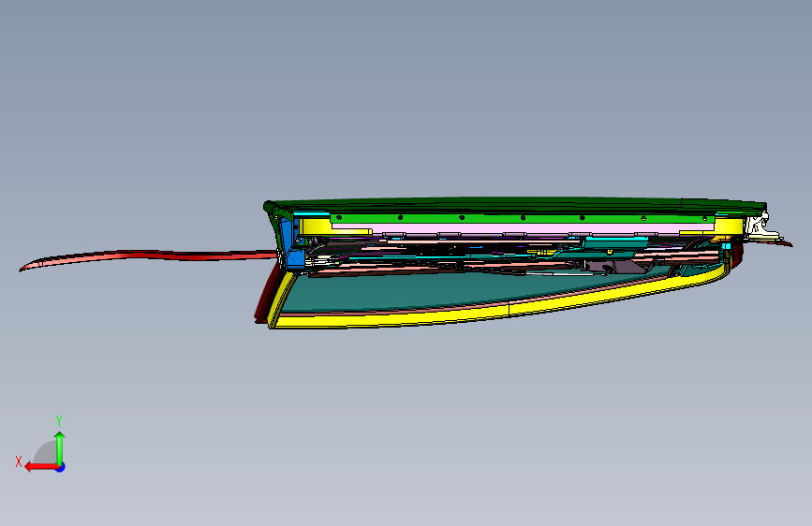Select the long red curved strip part
The width and height of the screenshot is (812, 526).
tap(150, 256)
